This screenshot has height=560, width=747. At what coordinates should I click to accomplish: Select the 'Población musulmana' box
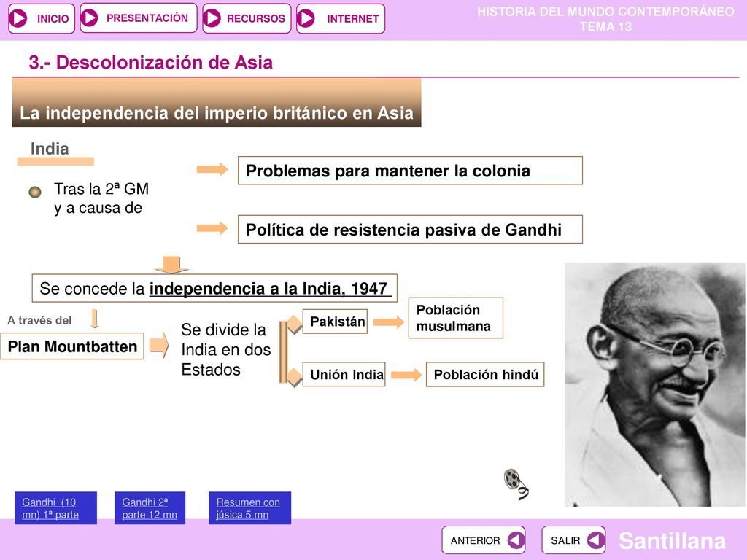tap(455, 318)
